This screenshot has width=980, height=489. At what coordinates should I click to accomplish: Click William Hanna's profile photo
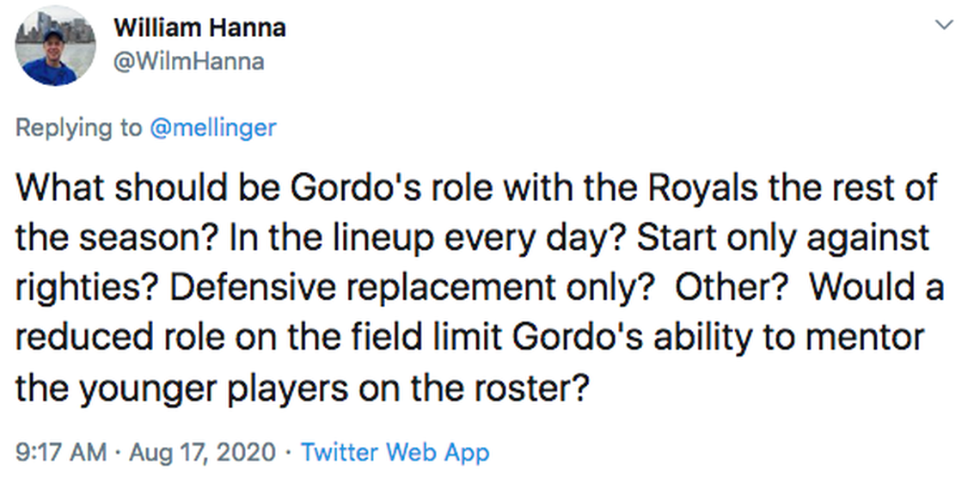[54, 46]
